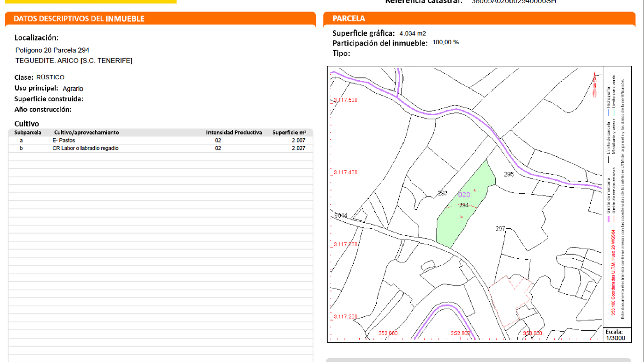Click the 'Escala: 1/3000' box

617,335
